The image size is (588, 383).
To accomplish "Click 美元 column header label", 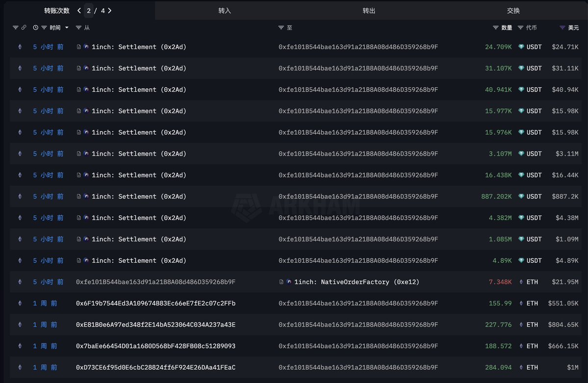I will coord(573,27).
